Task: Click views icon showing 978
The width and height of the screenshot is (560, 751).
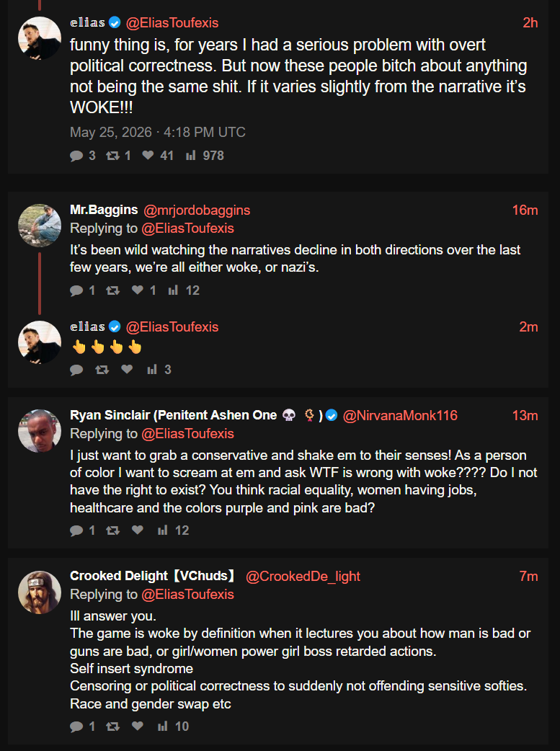Action: (x=191, y=155)
